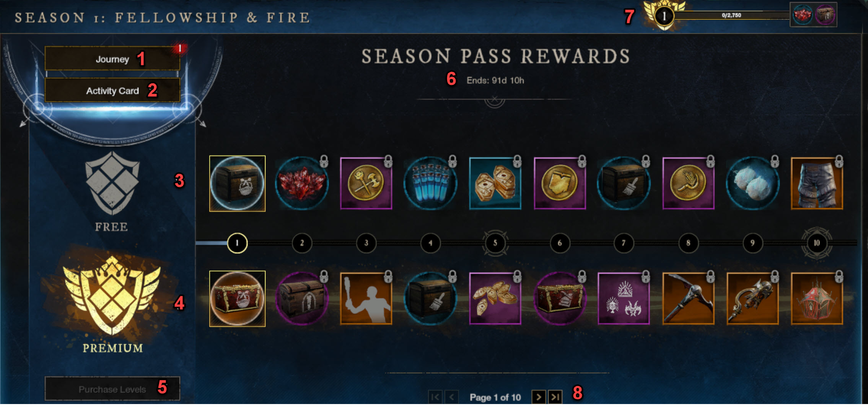Screen dimensions: 868x409
Task: Select the Premium track gold shield emblem
Action: tap(112, 295)
